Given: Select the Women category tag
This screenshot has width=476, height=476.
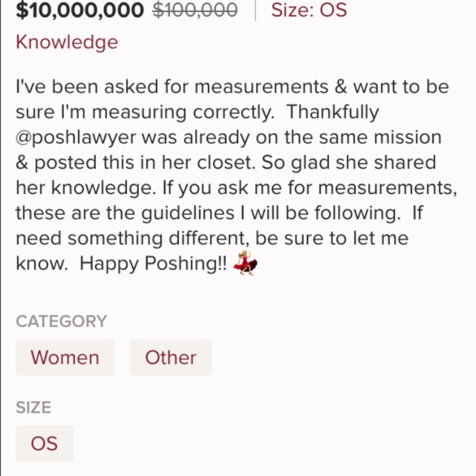Looking at the screenshot, I should [x=65, y=357].
